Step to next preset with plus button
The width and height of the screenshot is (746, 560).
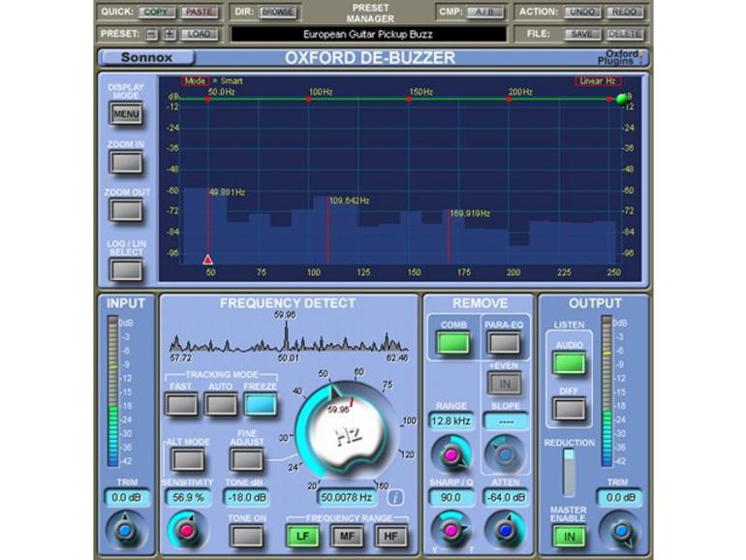pos(170,34)
